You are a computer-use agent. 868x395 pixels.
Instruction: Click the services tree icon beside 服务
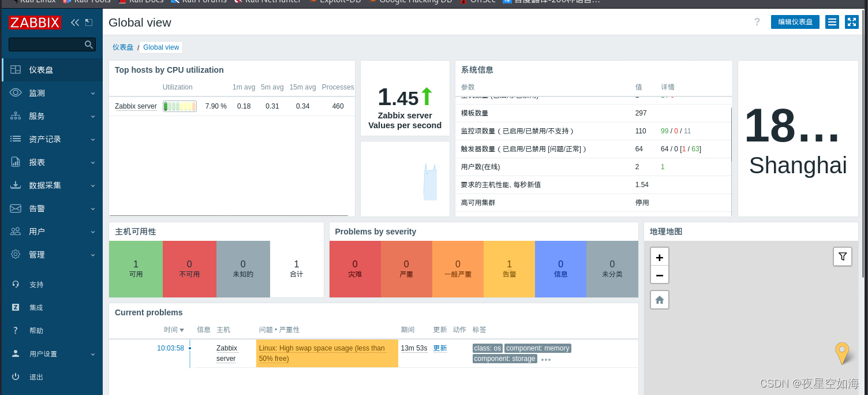click(x=16, y=116)
